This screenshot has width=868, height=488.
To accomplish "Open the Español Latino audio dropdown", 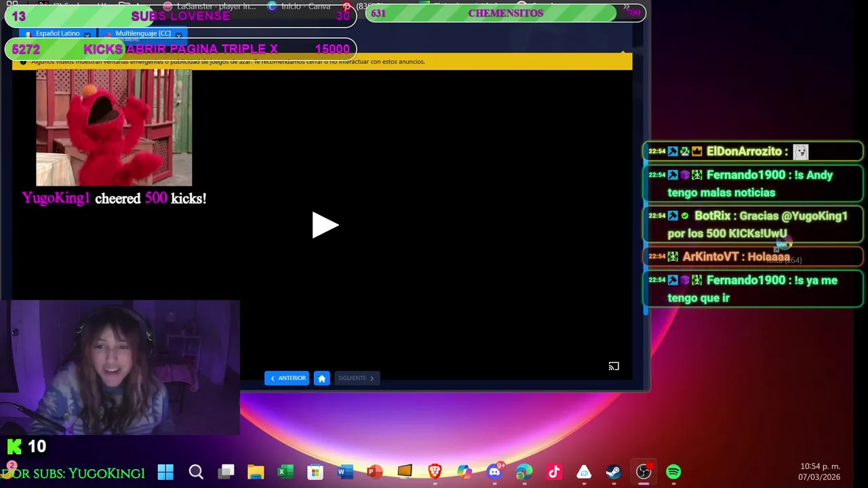I will (58, 34).
